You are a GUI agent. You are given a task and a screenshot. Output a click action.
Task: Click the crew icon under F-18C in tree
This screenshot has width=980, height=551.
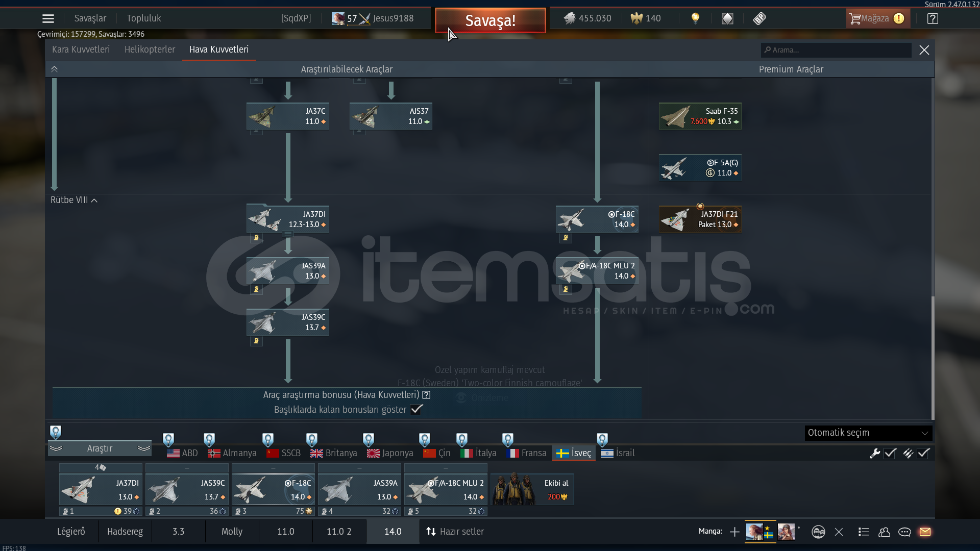pos(566,238)
